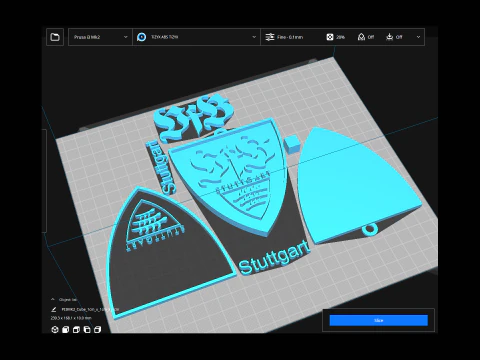Switch to the left side view cube icon
Image resolution: width=480 pixels, height=360 pixels.
(x=87, y=330)
